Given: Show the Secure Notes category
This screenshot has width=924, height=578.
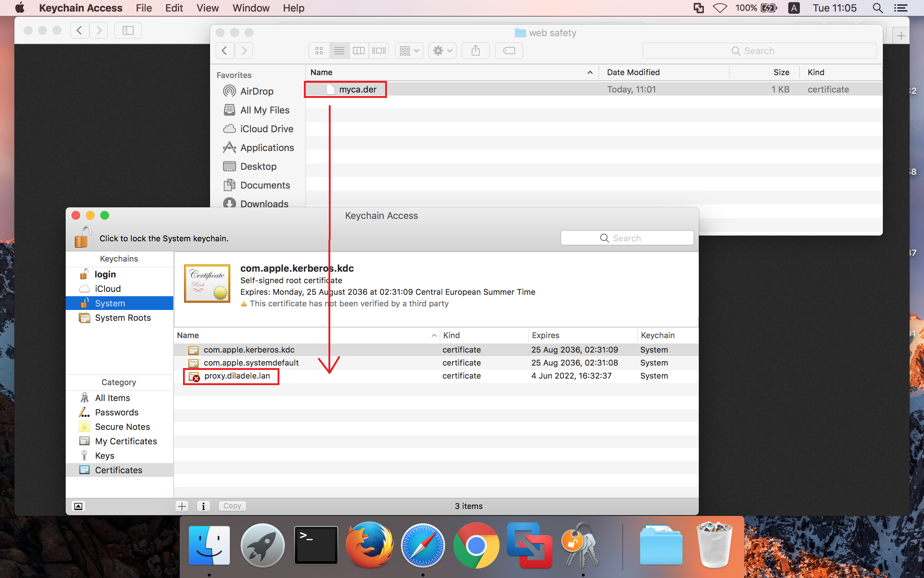Looking at the screenshot, I should pyautogui.click(x=119, y=427).
